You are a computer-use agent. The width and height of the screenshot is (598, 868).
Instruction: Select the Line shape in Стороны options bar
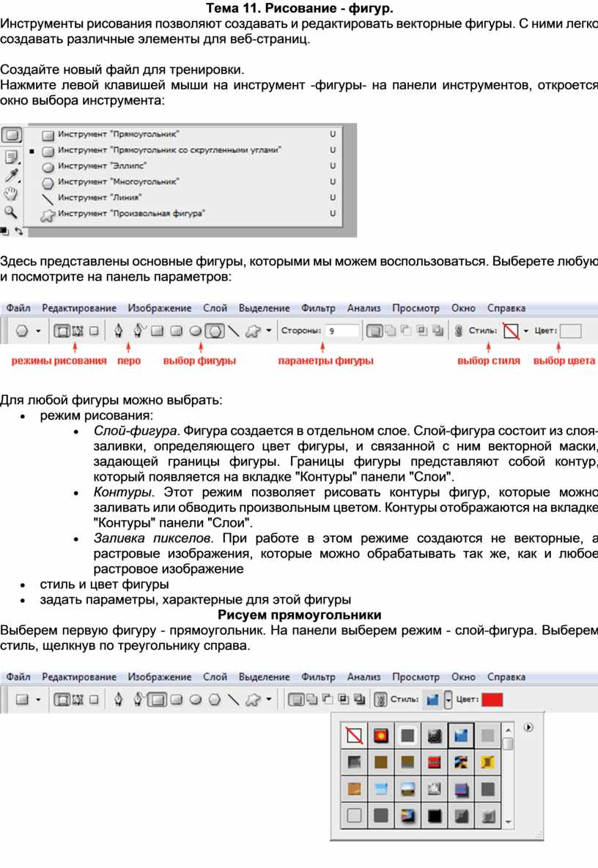point(234,331)
